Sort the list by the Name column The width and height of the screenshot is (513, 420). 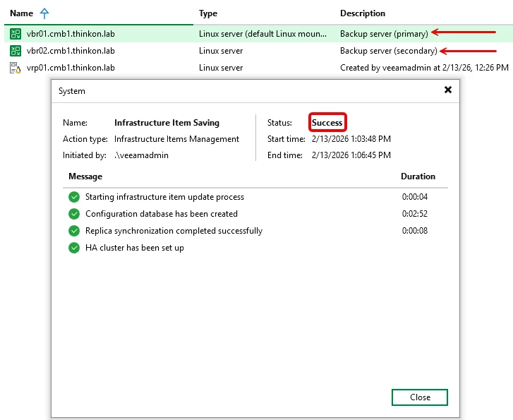[x=22, y=13]
